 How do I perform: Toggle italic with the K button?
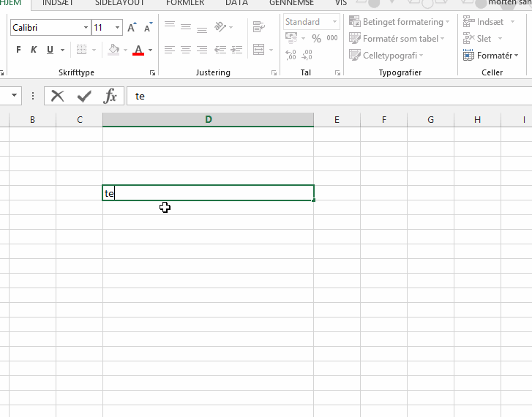pyautogui.click(x=34, y=50)
